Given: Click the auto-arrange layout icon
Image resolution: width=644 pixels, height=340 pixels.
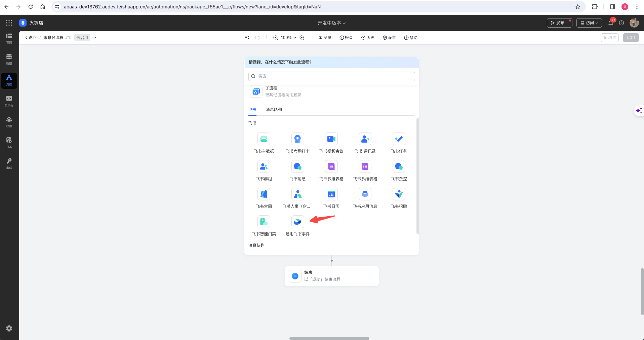Looking at the screenshot, I should tap(247, 38).
